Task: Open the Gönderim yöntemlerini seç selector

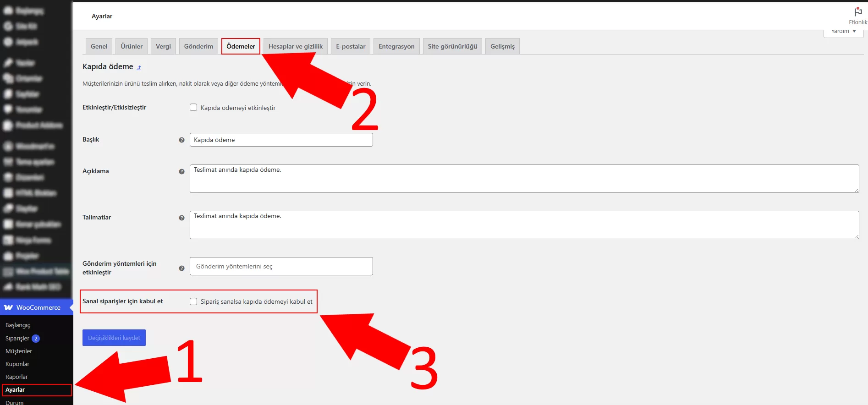Action: click(281, 266)
